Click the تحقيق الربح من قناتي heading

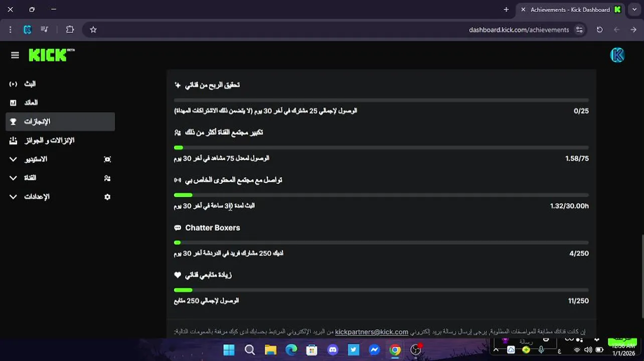pos(213,85)
